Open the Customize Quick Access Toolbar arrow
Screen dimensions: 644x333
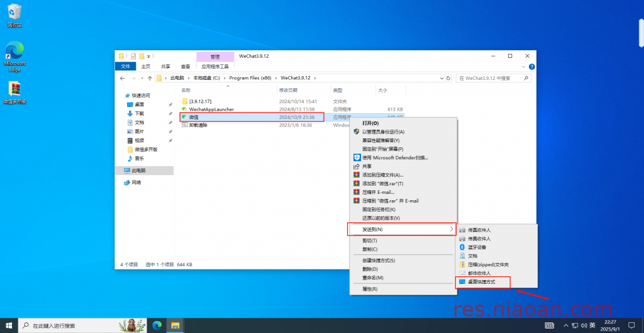point(148,56)
